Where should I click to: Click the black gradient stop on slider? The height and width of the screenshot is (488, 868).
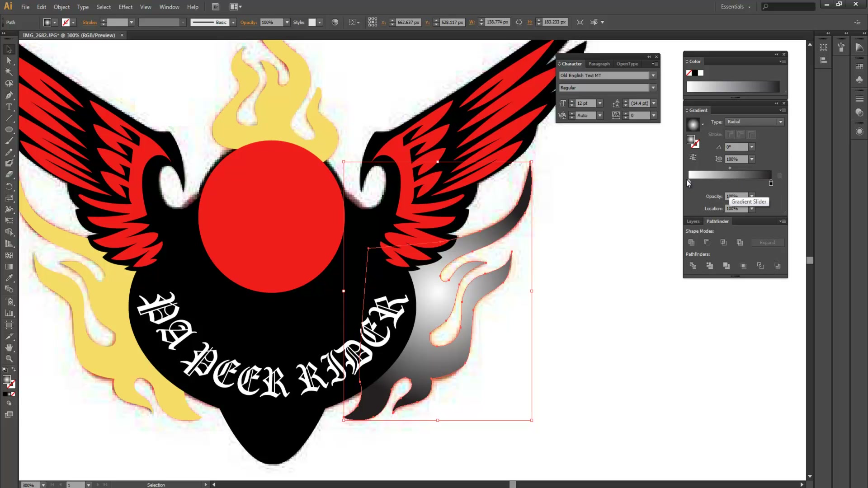click(771, 183)
